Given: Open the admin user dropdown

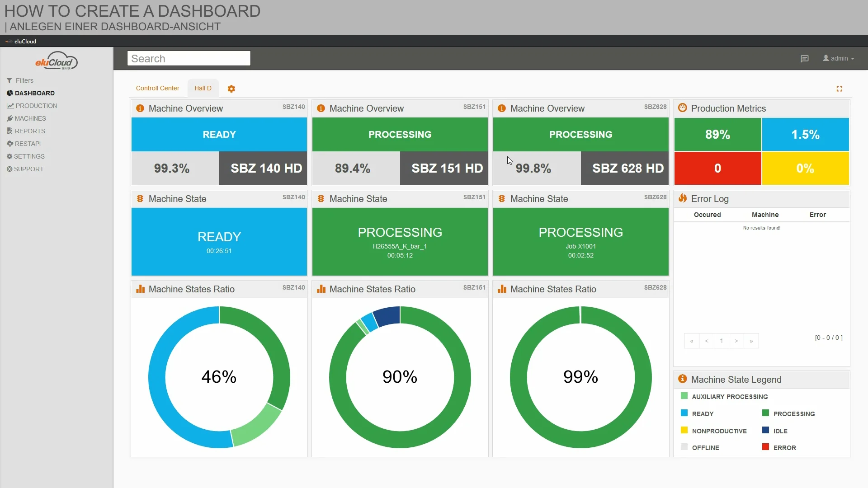Looking at the screenshot, I should click(839, 58).
